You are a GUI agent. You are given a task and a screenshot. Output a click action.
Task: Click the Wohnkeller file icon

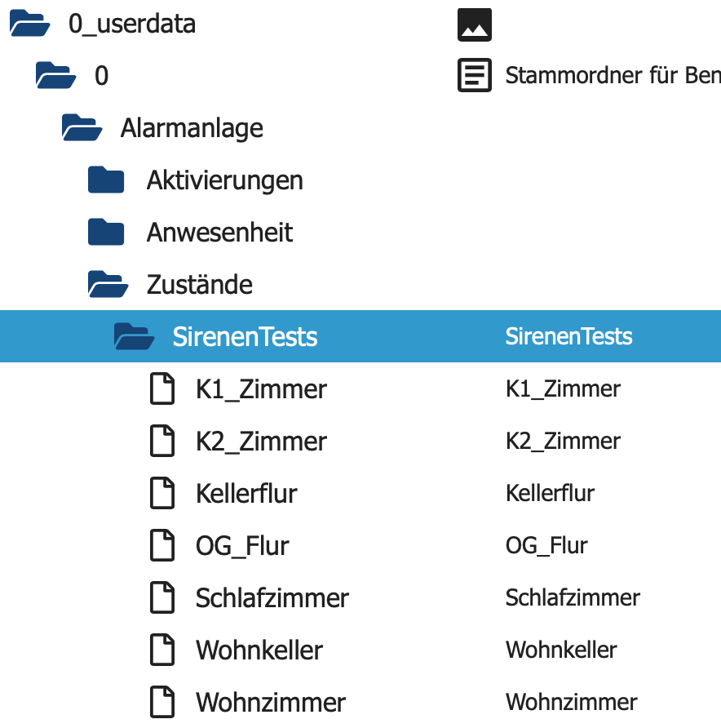pyautogui.click(x=162, y=650)
